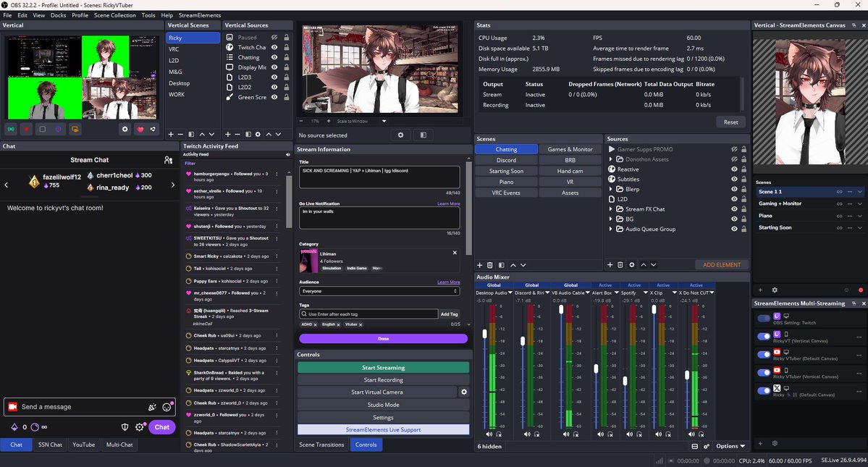868x467 pixels.
Task: Toggle the RickyVT (Vertical Canvas) multi-stream switch
Action: [764, 337]
